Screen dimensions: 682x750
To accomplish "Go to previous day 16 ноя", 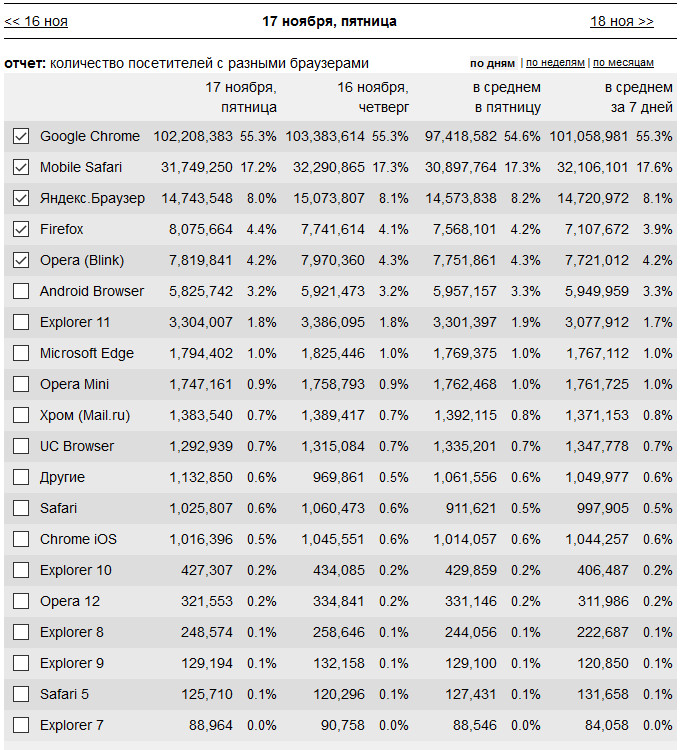I will point(36,21).
